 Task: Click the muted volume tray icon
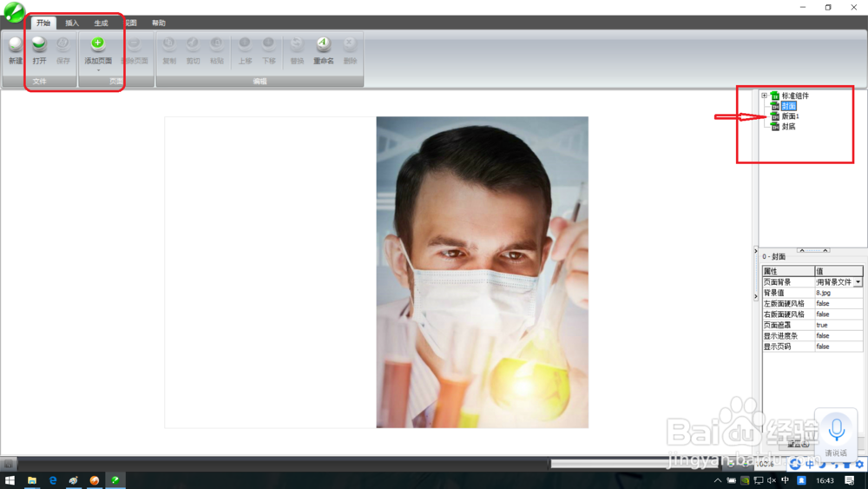771,480
